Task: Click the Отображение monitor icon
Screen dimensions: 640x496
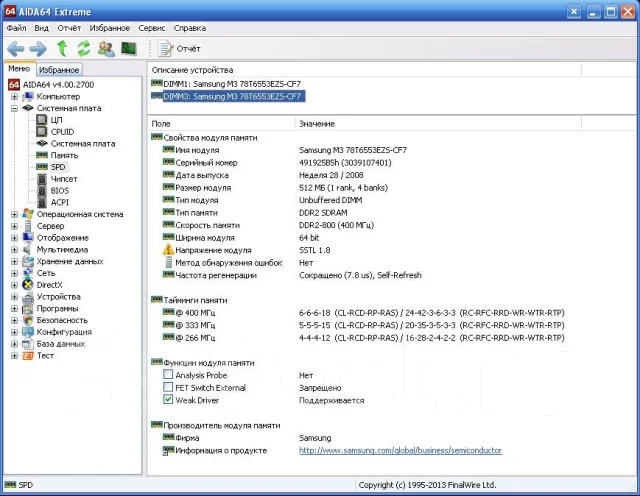Action: tap(28, 237)
